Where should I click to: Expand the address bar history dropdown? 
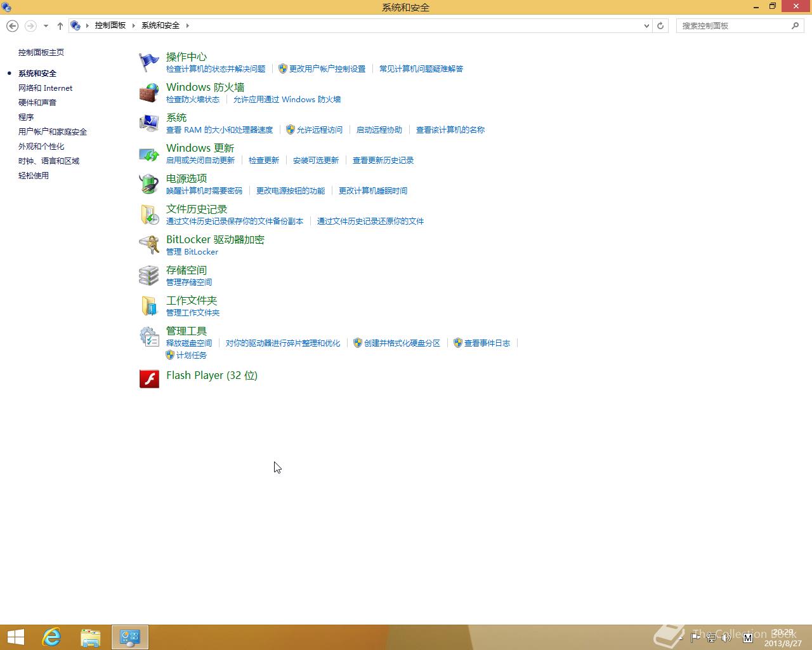tap(646, 26)
